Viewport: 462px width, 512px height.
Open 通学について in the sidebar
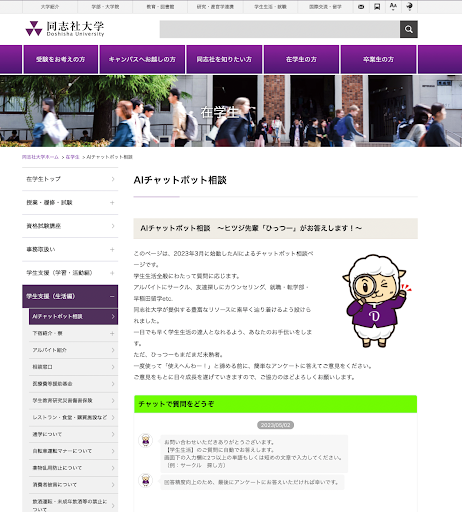click(73, 434)
